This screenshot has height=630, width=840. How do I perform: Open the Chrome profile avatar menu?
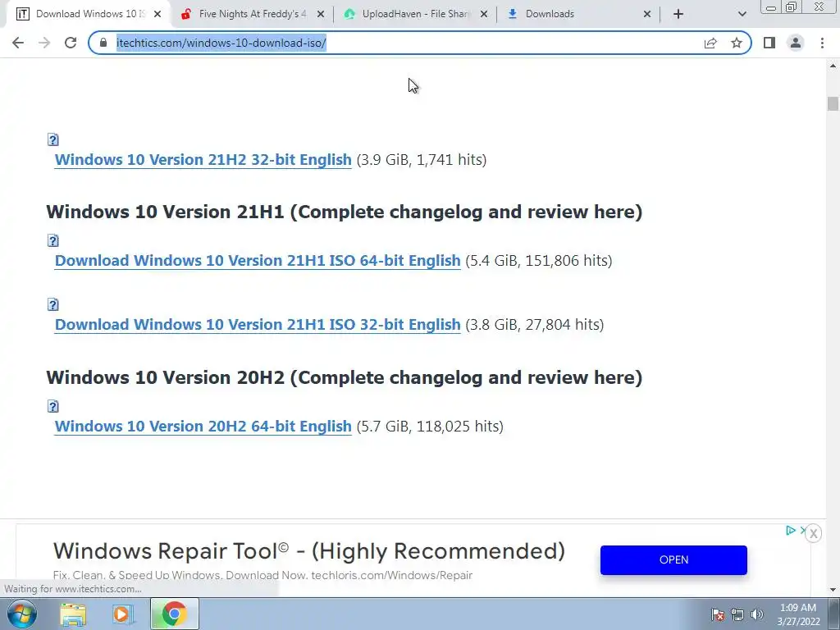[x=796, y=43]
